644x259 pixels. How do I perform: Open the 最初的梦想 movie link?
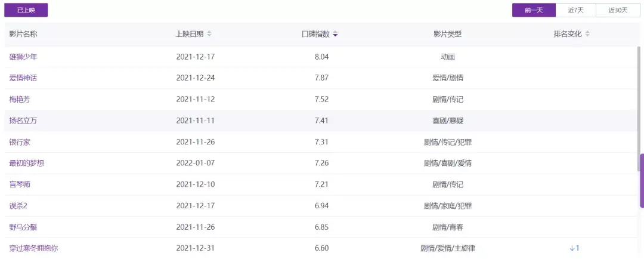click(27, 164)
